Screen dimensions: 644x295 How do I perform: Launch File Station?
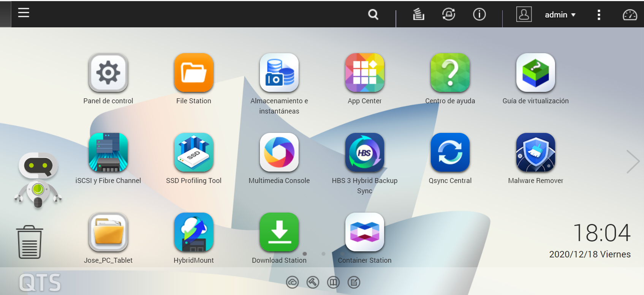coord(194,73)
